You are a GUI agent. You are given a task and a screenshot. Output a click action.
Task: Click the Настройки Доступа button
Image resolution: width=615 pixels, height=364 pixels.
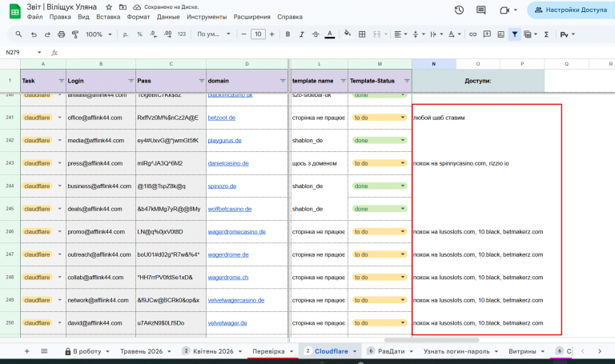[x=571, y=10]
